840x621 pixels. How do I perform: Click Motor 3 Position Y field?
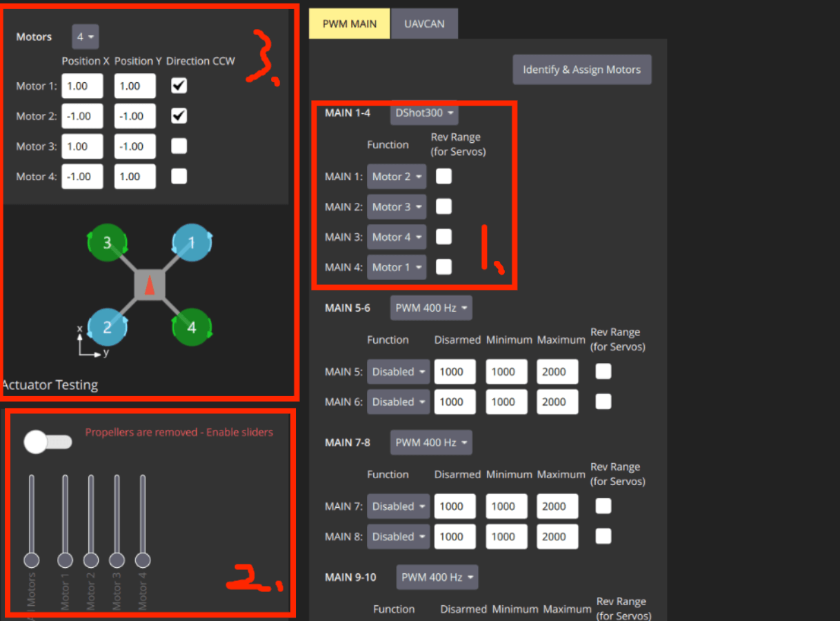tap(134, 146)
